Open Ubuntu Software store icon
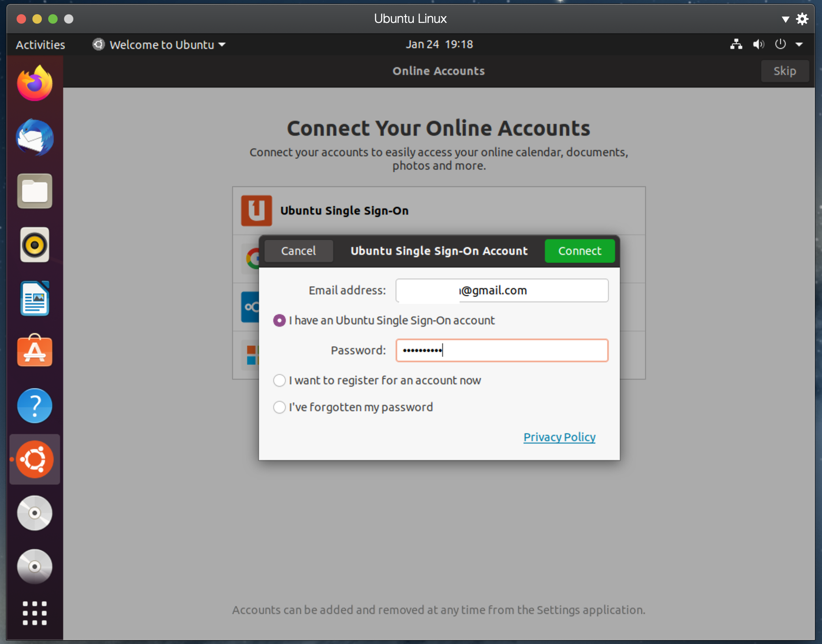822x644 pixels. pyautogui.click(x=35, y=351)
